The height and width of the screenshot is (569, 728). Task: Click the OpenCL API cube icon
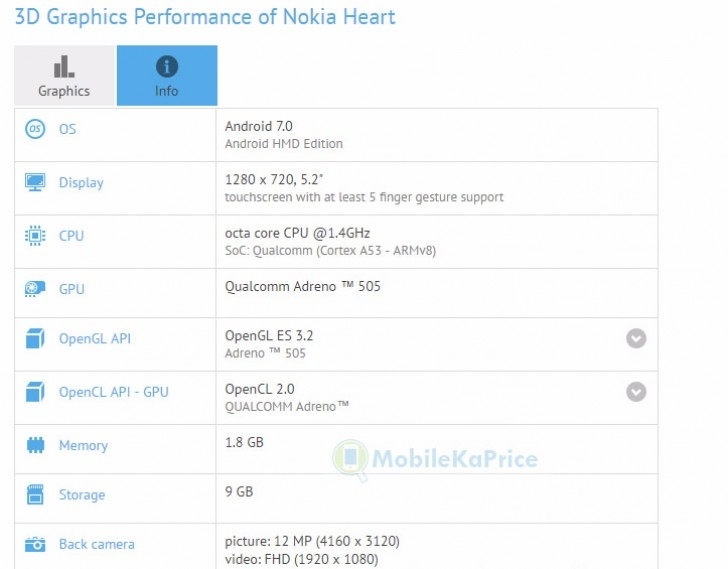[x=35, y=392]
